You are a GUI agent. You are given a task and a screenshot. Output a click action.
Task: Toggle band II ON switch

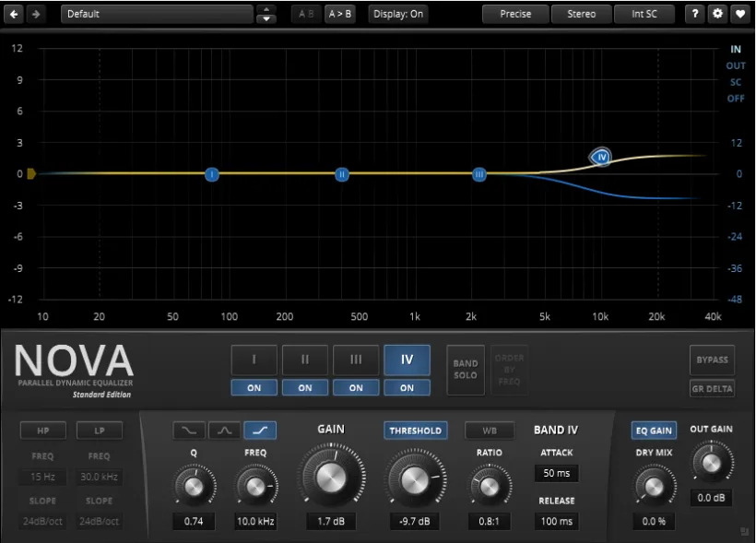(x=305, y=388)
